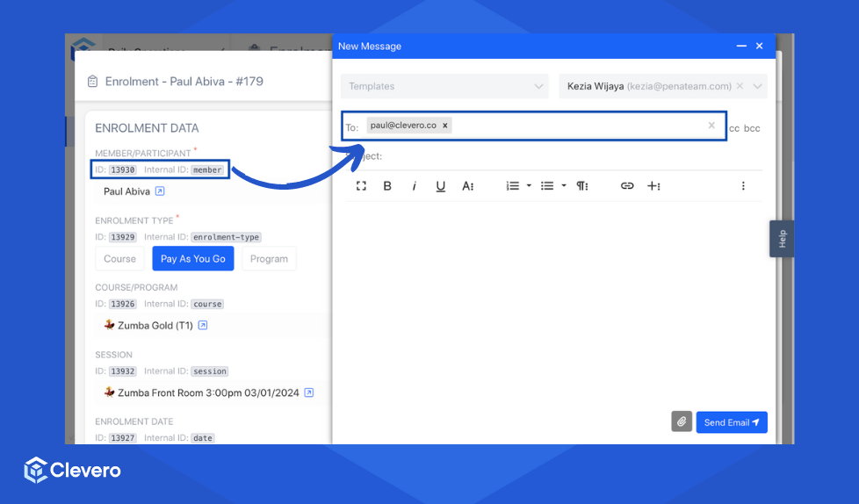Click in the message body area
The image size is (859, 504).
coord(553,304)
